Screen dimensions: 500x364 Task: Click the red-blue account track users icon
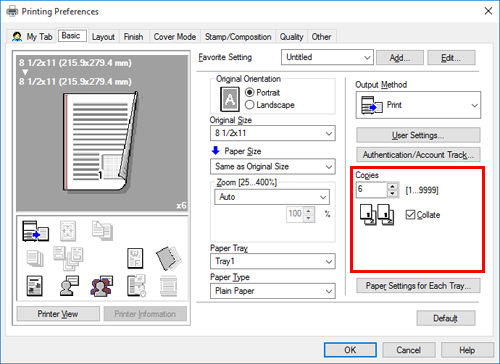point(101,286)
